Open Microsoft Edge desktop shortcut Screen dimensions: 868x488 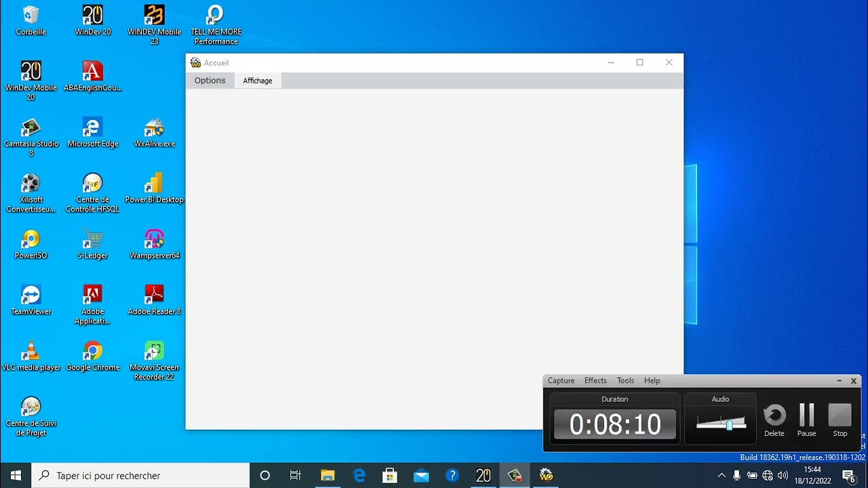pos(92,132)
